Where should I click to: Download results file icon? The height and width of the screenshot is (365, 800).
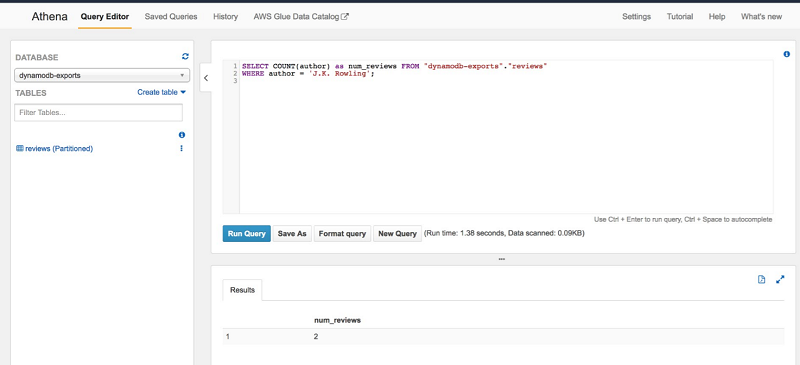761,279
